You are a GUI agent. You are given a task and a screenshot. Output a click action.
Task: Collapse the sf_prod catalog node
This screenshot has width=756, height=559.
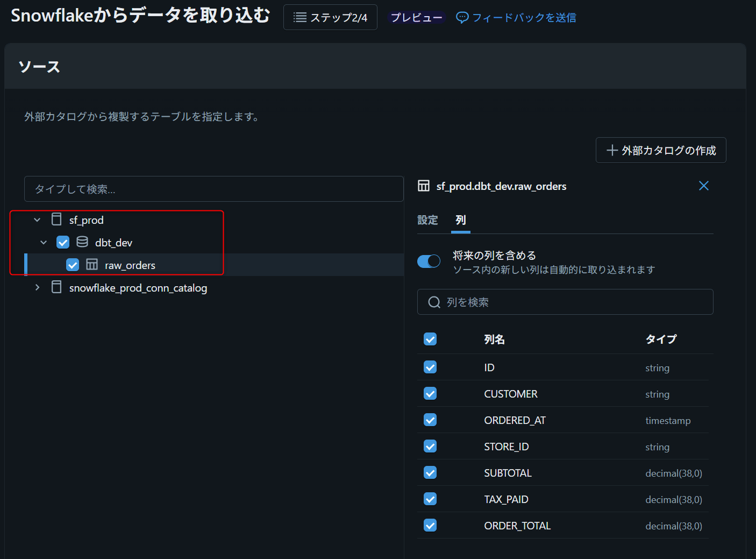(x=37, y=220)
